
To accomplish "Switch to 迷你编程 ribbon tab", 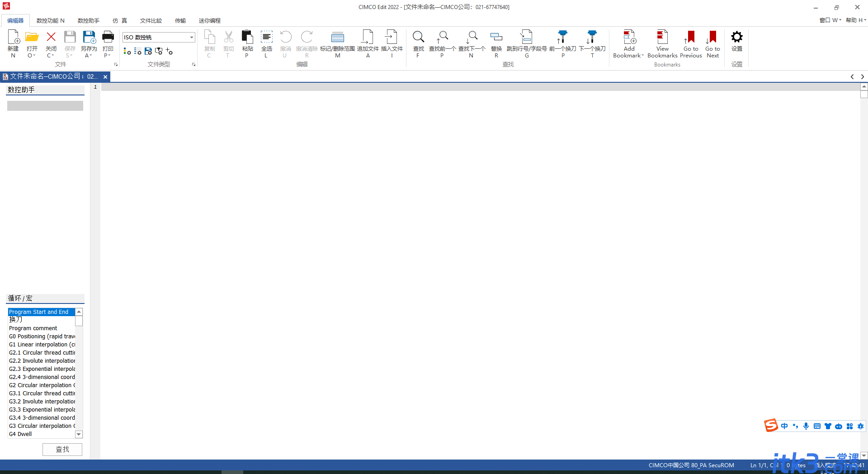I will tap(209, 21).
